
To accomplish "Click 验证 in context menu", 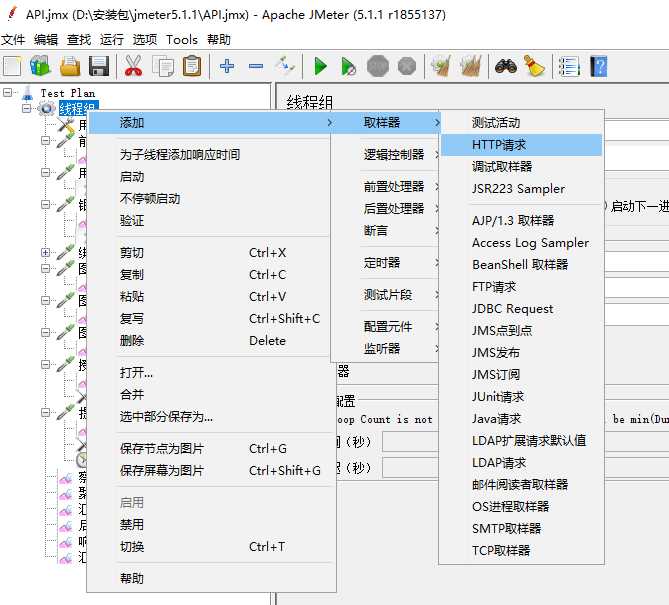I will [211, 221].
